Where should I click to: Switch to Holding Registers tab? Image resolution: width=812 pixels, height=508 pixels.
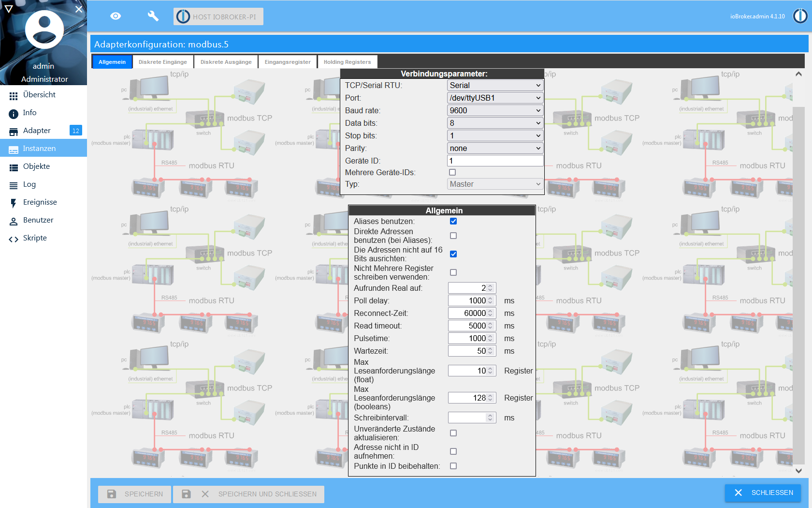pos(348,62)
